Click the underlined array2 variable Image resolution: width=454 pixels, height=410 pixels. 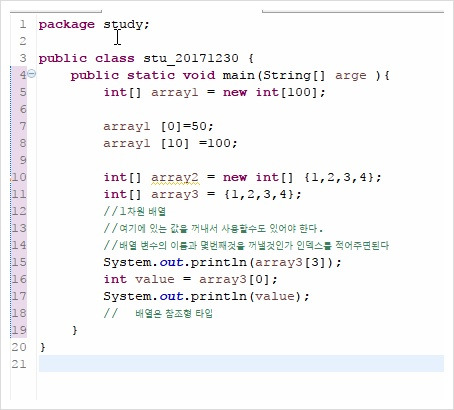[x=175, y=177]
